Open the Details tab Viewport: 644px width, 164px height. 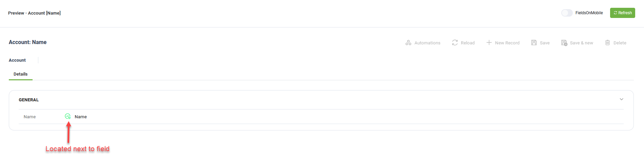[21, 74]
